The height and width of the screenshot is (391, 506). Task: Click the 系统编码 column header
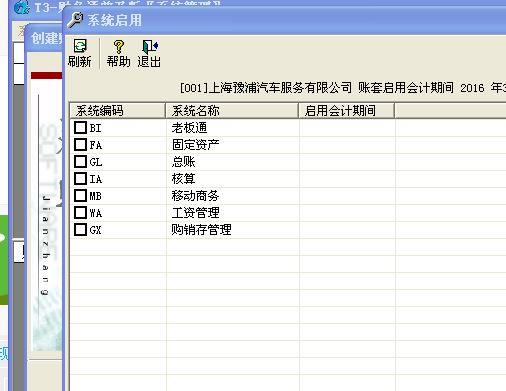[x=118, y=111]
